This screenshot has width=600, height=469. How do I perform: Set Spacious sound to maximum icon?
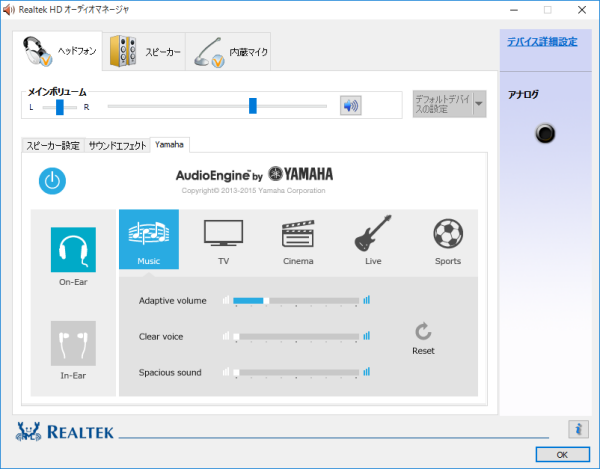(x=367, y=372)
